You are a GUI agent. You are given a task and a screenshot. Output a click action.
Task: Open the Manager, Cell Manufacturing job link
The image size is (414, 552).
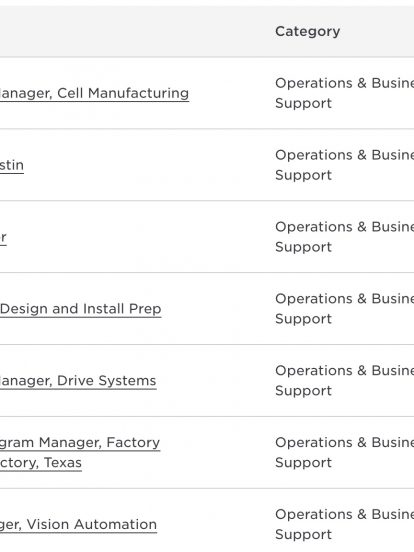(94, 93)
